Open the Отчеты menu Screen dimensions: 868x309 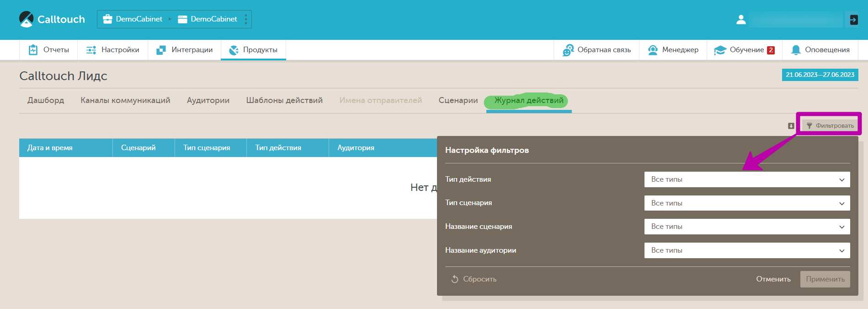tap(48, 50)
